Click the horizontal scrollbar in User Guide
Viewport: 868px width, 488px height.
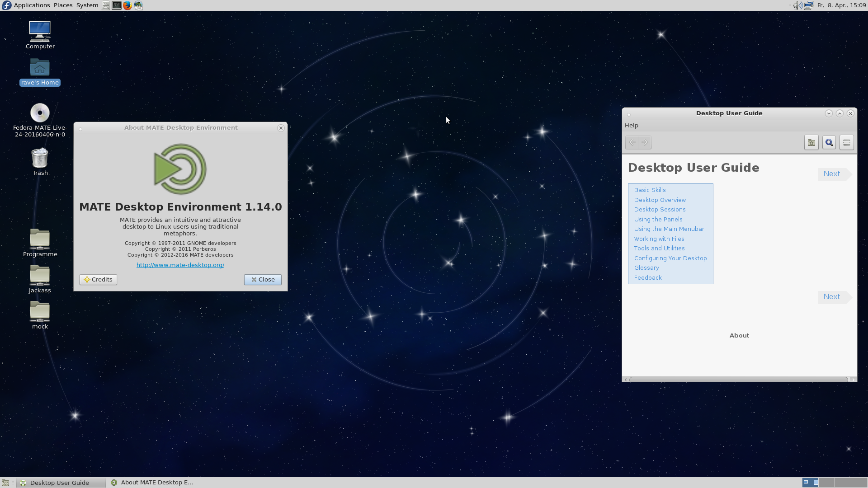point(738,380)
